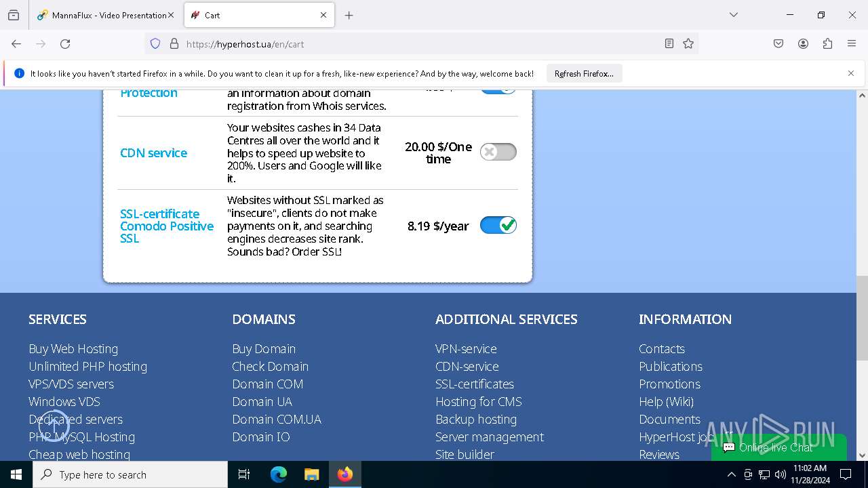Open volume control in system tray

pos(781,474)
